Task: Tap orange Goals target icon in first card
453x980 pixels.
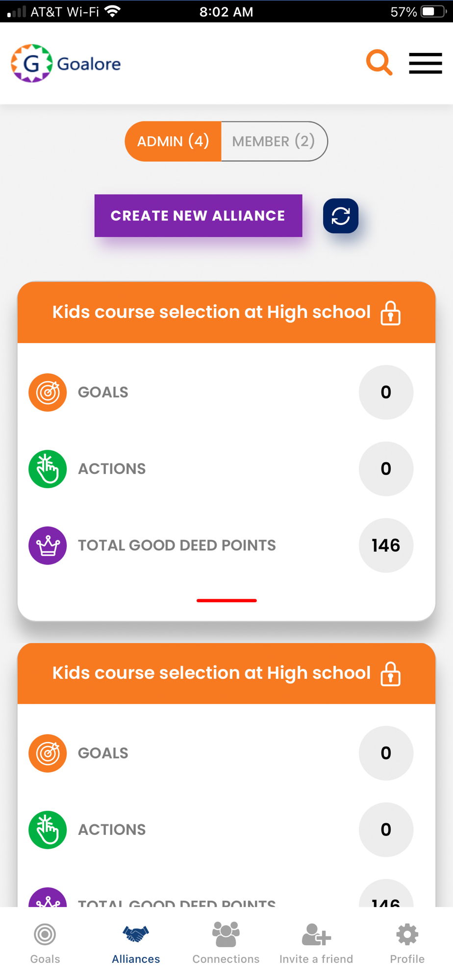Action: pos(48,392)
